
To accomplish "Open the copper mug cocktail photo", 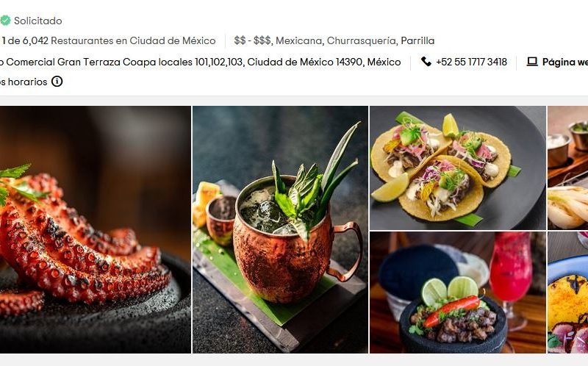I will pos(280,229).
